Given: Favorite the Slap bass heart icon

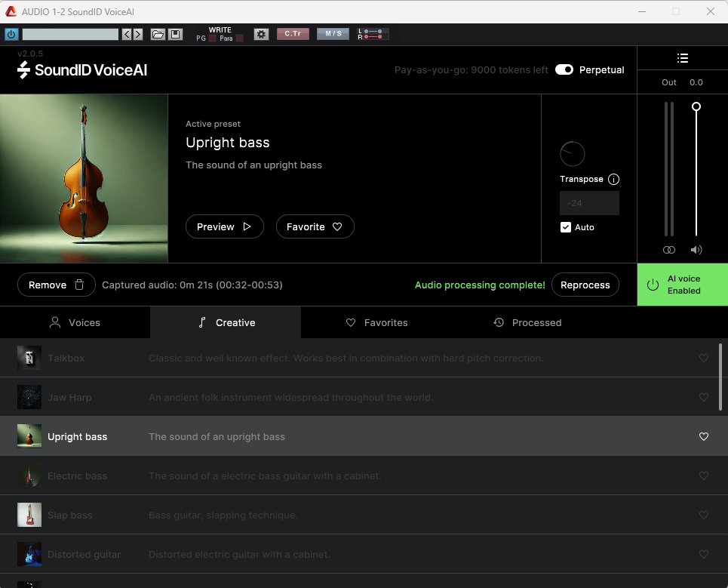Looking at the screenshot, I should click(704, 515).
